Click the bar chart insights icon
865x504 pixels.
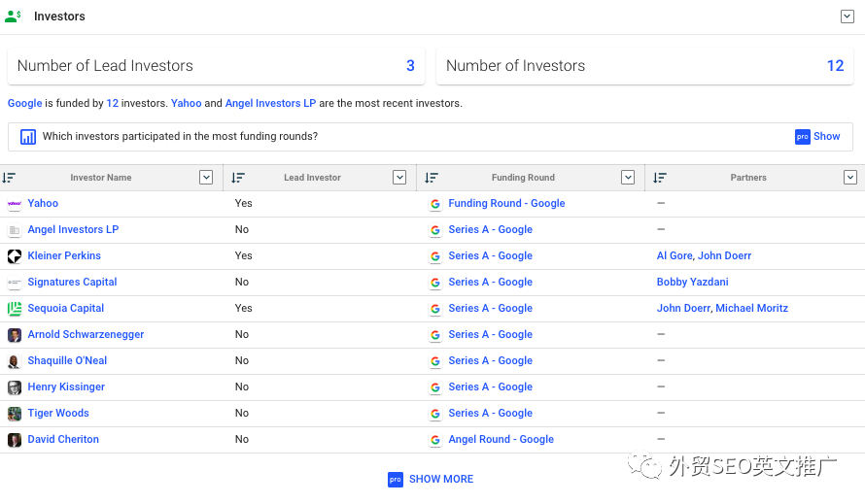click(x=28, y=137)
